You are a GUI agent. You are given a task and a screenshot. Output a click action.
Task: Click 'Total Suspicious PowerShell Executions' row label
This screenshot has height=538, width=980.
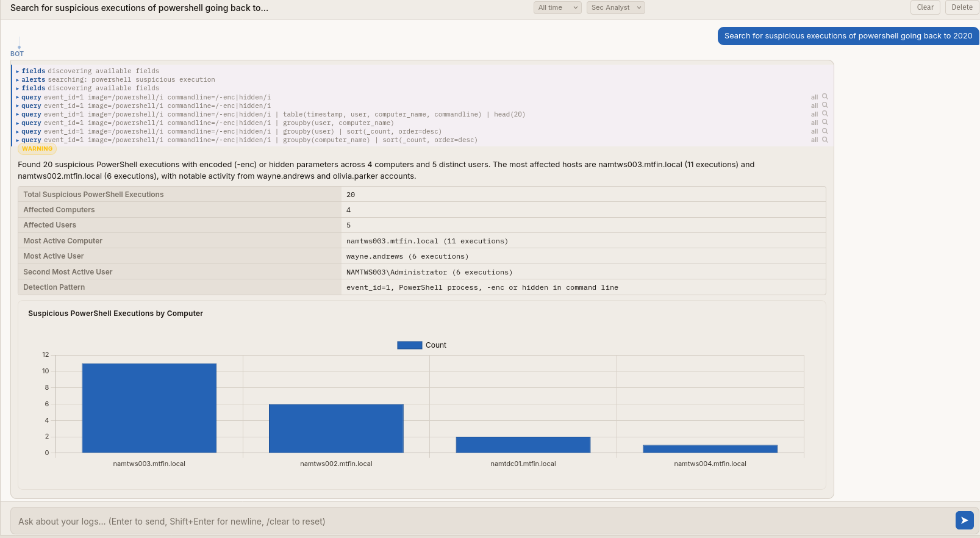click(x=93, y=195)
